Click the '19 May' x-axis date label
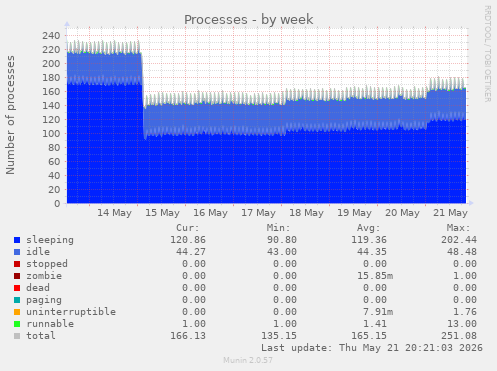This screenshot has height=371, width=497. pos(354,213)
